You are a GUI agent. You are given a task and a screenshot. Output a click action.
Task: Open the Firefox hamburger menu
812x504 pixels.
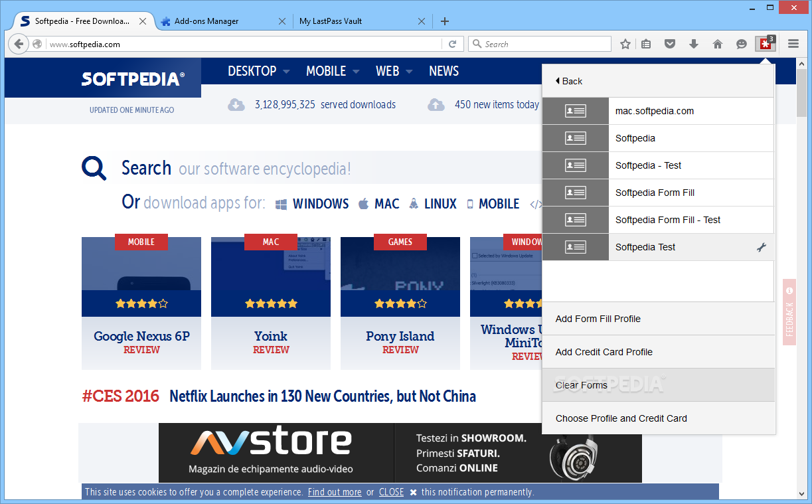[x=793, y=44]
